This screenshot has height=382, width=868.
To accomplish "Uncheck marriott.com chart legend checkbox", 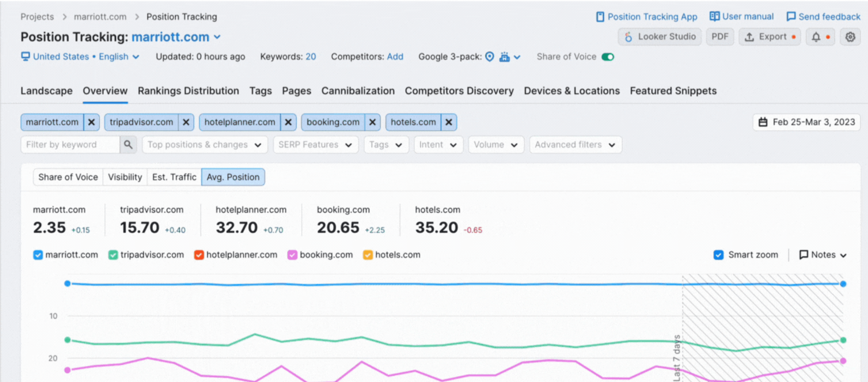I will tap(38, 255).
